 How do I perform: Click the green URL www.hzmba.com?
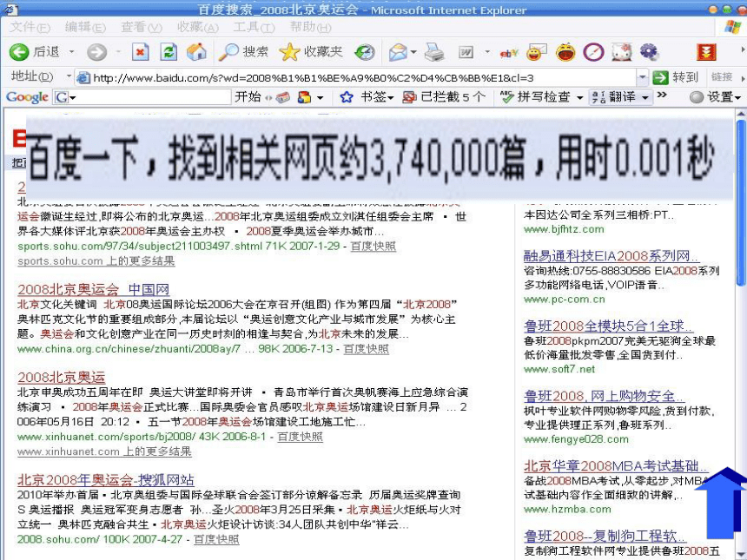(x=567, y=509)
